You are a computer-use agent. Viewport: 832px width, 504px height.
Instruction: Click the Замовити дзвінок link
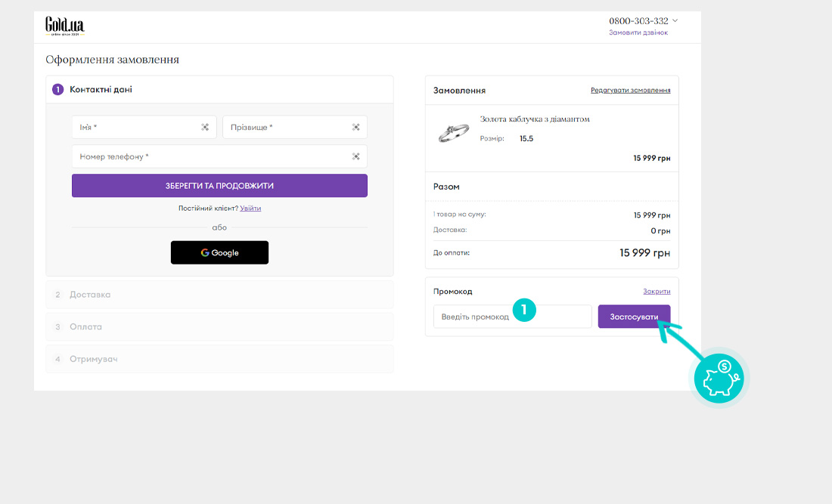pyautogui.click(x=638, y=33)
